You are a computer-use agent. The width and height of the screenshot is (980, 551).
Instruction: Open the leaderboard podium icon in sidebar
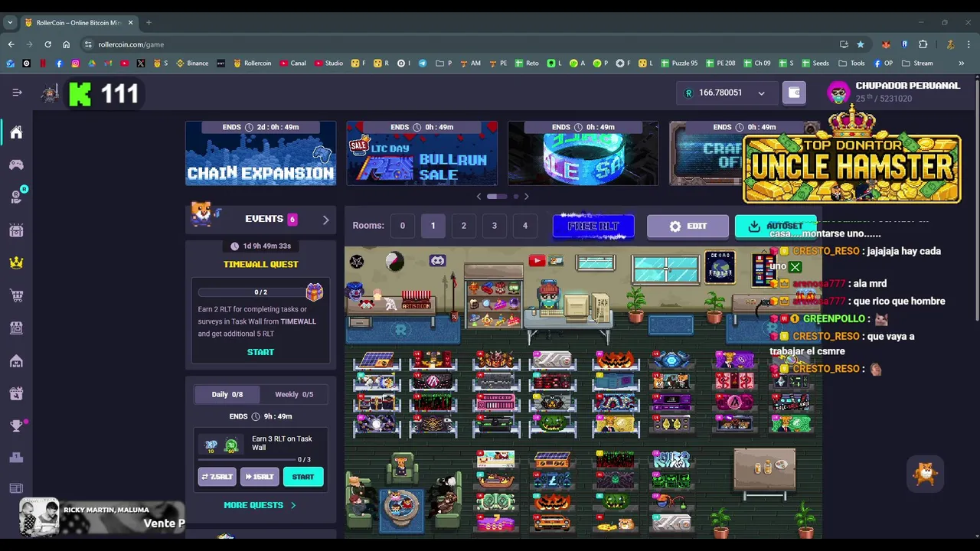tap(16, 458)
